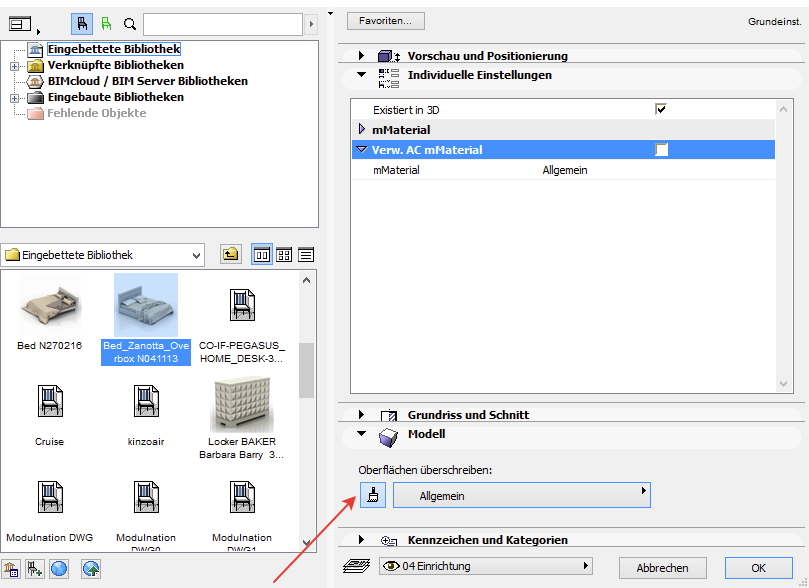Click the Modell cube icon

pos(389,437)
